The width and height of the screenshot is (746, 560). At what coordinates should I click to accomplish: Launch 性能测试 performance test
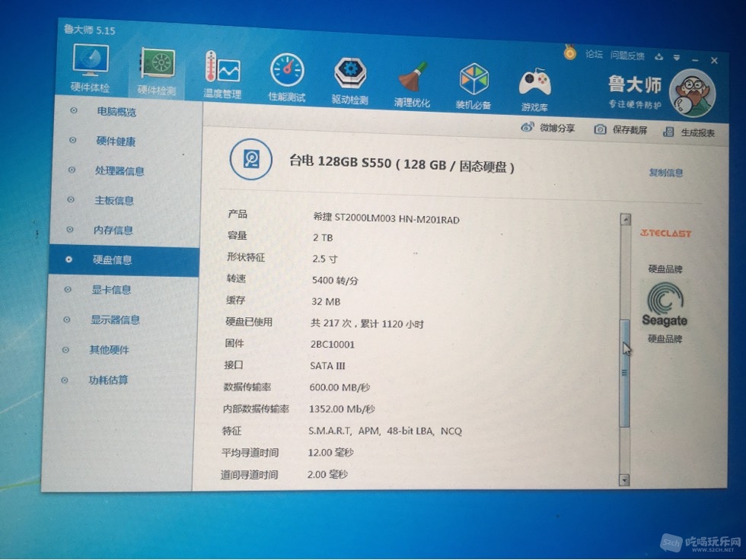point(287,77)
